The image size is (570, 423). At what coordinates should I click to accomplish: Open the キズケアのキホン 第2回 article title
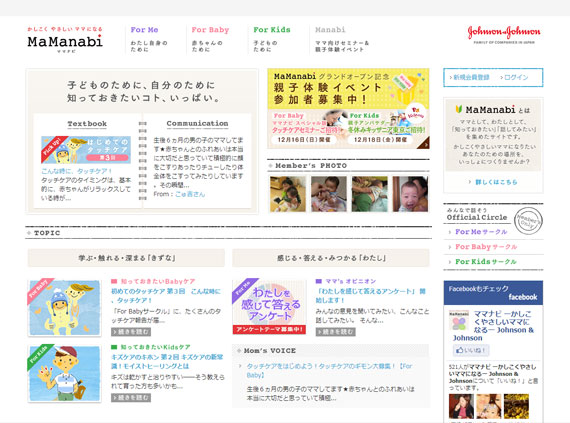pyautogui.click(x=167, y=362)
